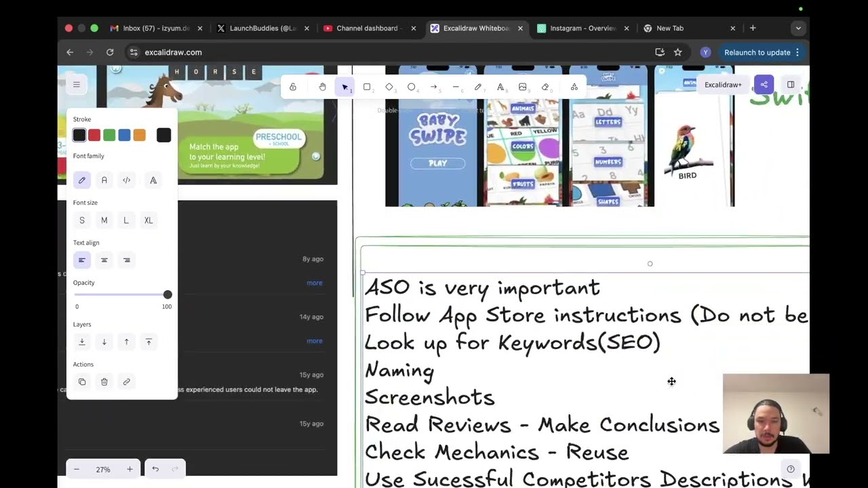The image size is (868, 488).
Task: Open more font family options
Action: (x=153, y=180)
